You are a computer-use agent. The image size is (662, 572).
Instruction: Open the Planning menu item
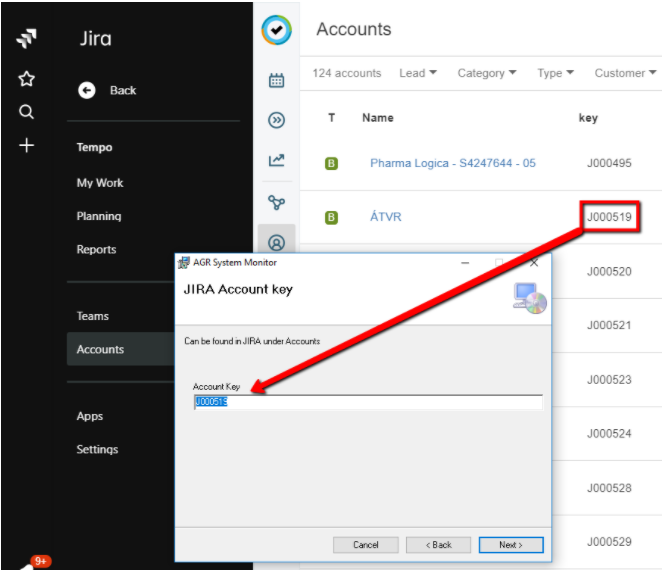[x=99, y=216]
